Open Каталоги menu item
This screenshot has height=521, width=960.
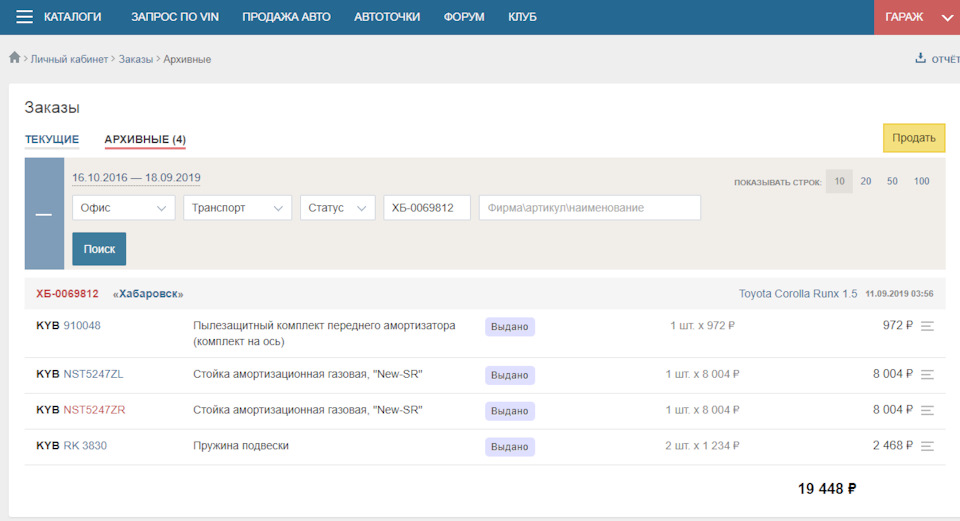(x=72, y=17)
